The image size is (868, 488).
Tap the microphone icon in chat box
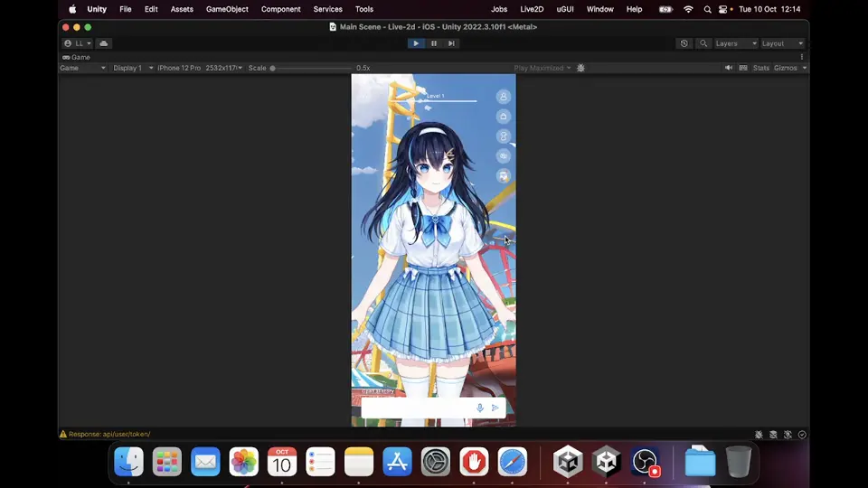point(480,408)
